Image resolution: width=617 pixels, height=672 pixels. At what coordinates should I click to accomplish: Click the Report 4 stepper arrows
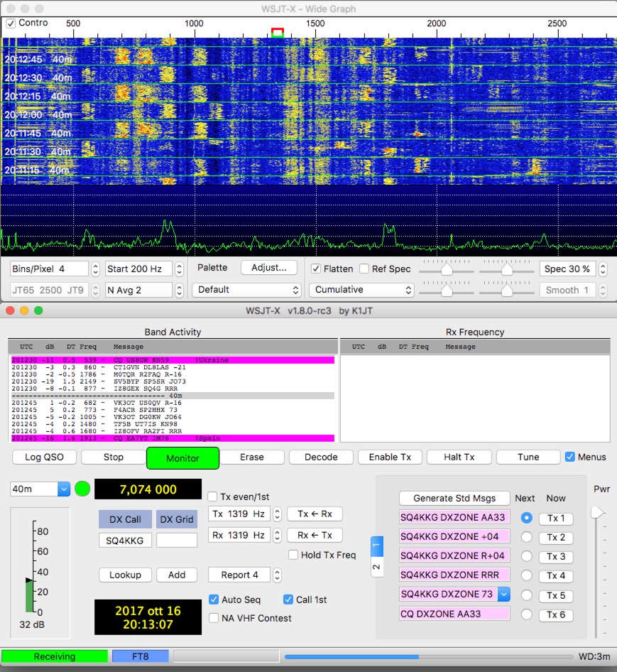[x=277, y=575]
